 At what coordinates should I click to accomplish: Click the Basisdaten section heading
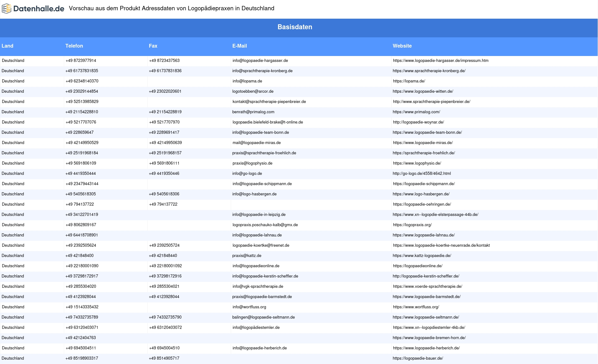click(x=295, y=27)
